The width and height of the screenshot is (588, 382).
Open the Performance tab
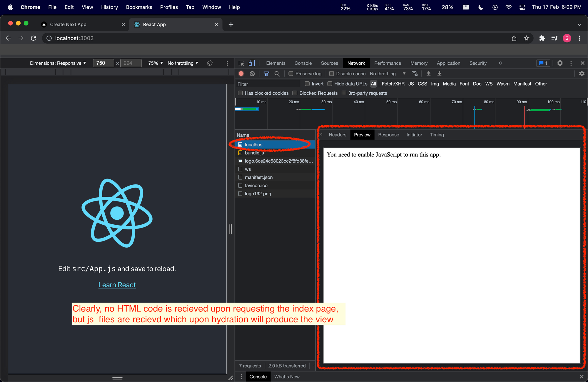tap(387, 63)
